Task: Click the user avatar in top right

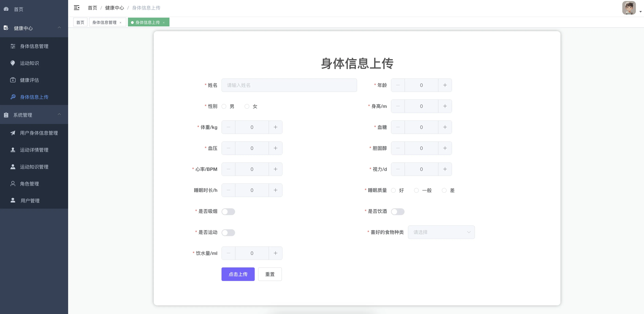Action: click(629, 8)
